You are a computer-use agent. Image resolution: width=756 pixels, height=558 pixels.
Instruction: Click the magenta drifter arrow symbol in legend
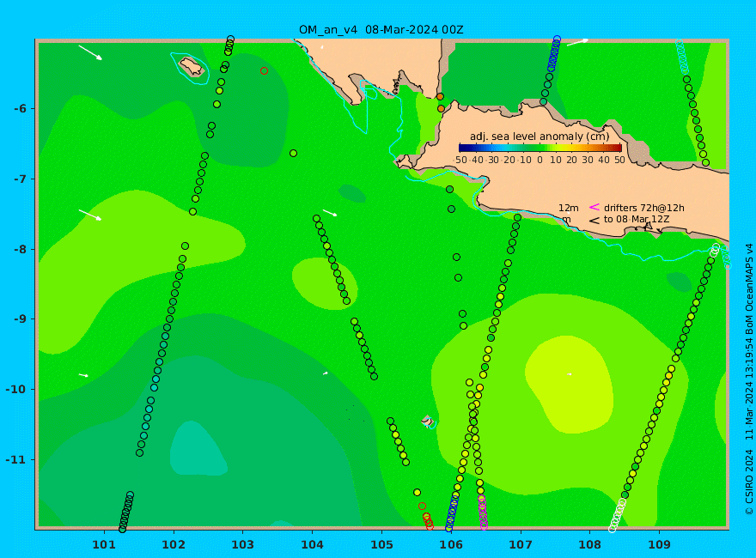coord(594,207)
